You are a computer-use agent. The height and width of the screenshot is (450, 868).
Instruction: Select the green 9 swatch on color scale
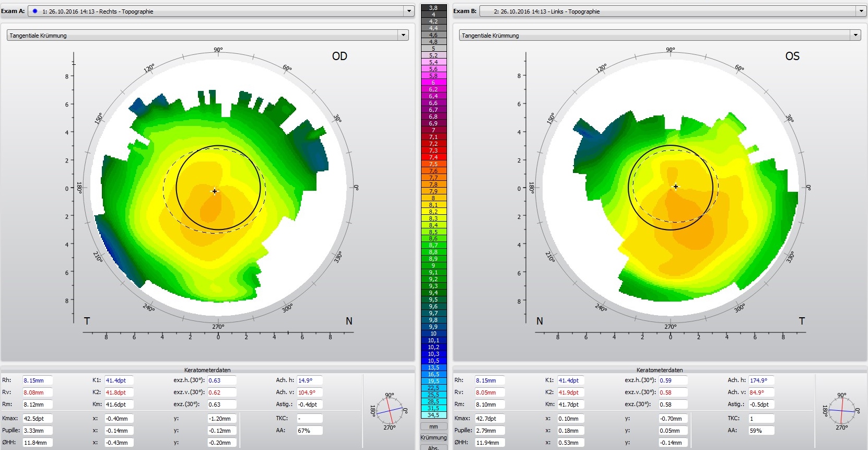click(433, 266)
